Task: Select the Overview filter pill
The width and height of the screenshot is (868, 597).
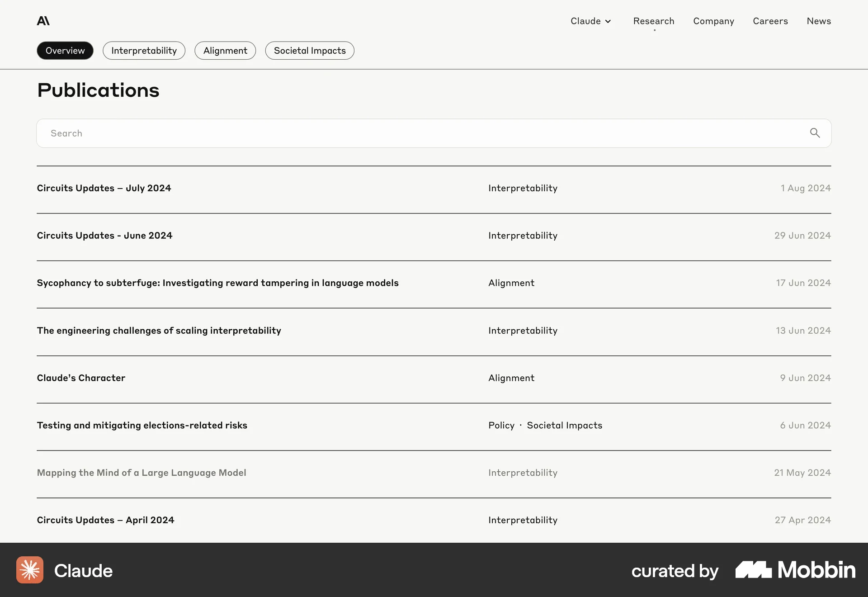Action: 65,50
